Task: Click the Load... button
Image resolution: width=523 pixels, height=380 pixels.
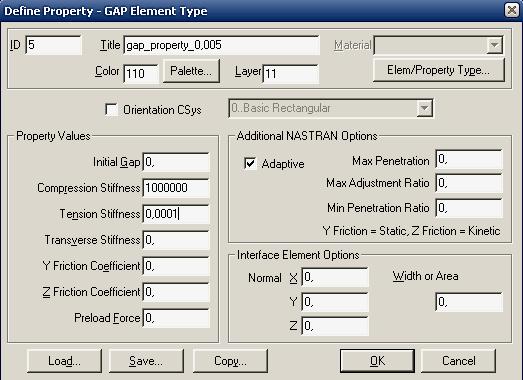Action: tap(64, 361)
